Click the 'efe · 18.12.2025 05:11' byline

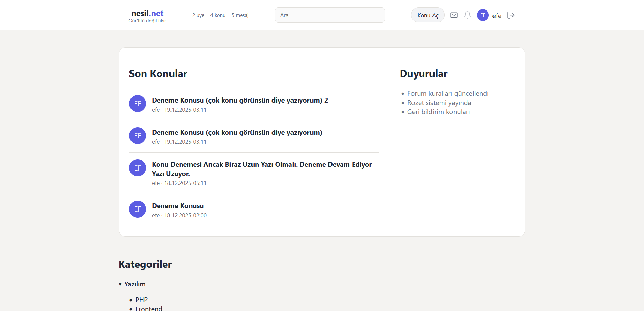coord(179,183)
